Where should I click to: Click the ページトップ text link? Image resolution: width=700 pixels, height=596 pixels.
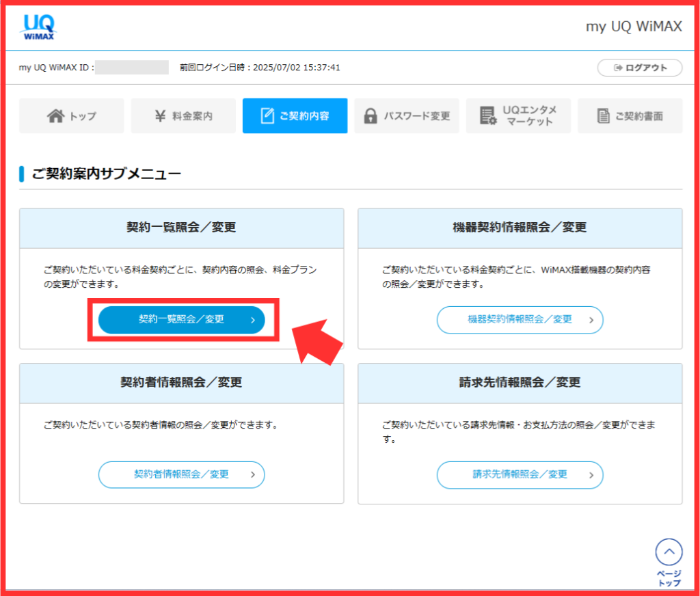tap(669, 578)
